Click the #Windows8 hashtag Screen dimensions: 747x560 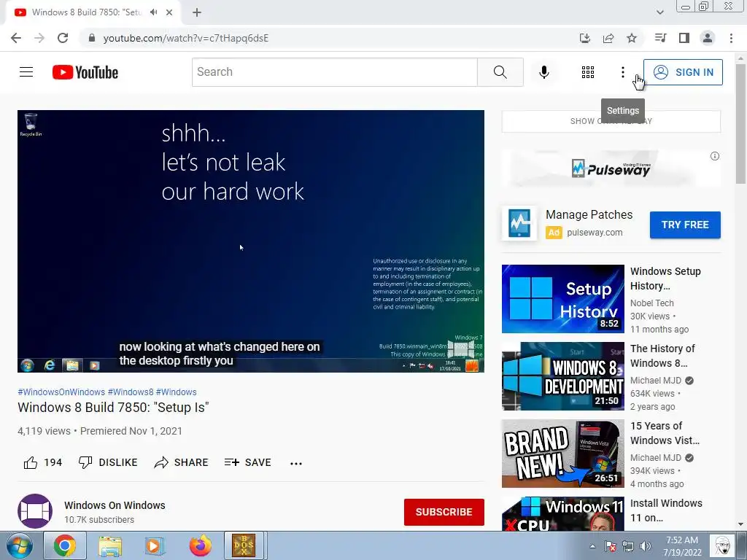click(131, 392)
